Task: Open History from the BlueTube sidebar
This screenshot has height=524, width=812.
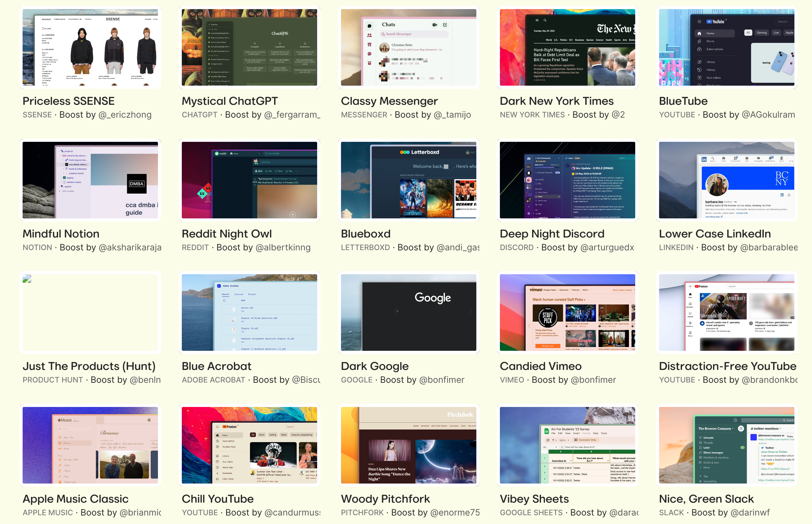Action: click(x=710, y=70)
